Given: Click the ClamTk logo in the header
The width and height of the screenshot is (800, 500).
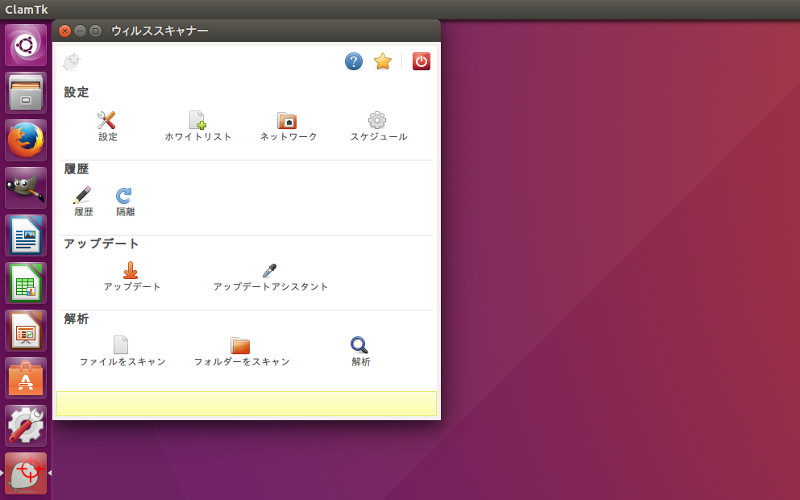Looking at the screenshot, I should (x=72, y=61).
